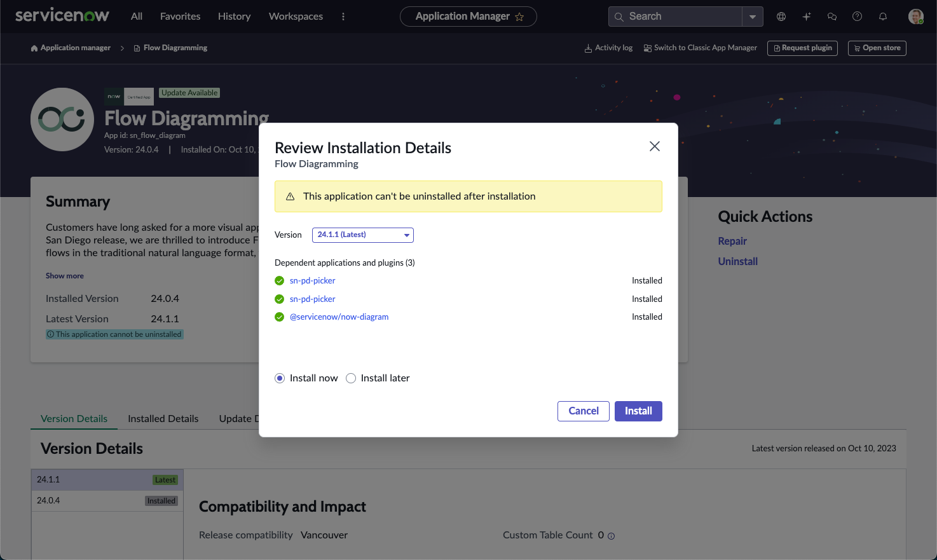
Task: Click the 'Vancouver' release compatibility value
Action: coord(324,535)
